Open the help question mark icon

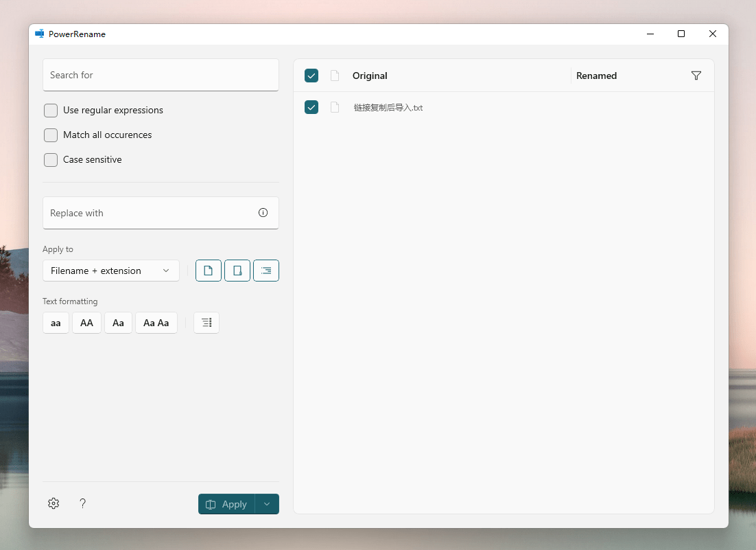82,504
